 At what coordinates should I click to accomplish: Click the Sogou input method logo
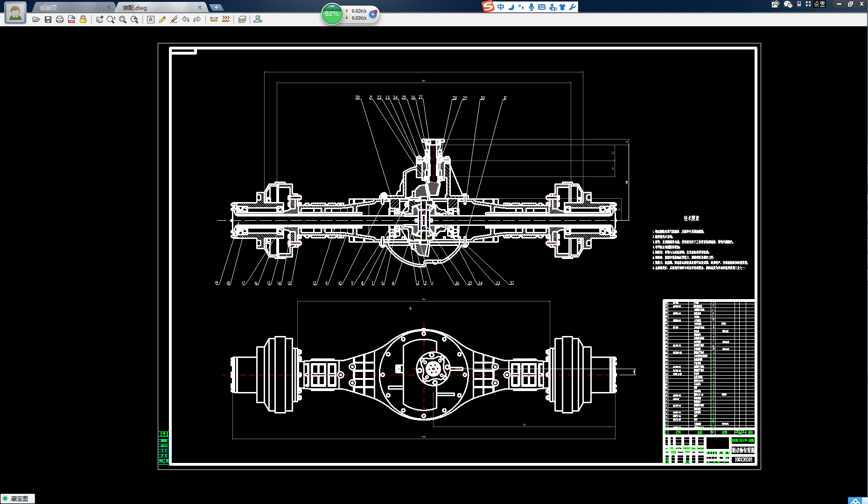pyautogui.click(x=488, y=7)
